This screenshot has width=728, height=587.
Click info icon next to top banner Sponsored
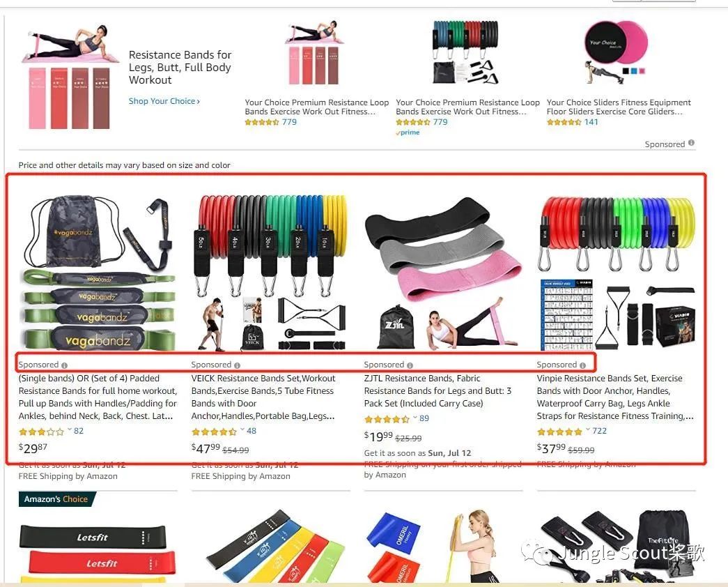click(x=691, y=143)
